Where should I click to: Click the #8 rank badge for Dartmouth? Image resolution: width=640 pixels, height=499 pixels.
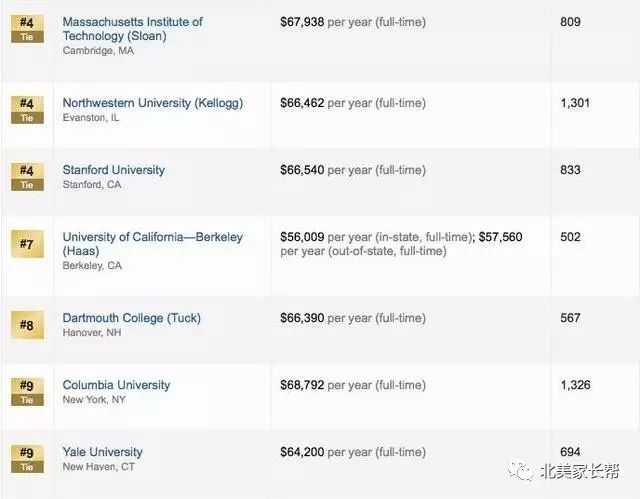coord(27,325)
